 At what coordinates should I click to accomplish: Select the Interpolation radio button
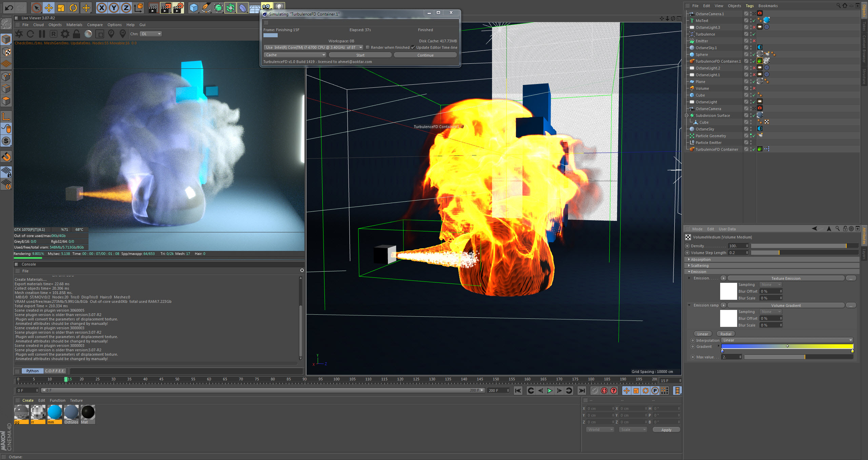click(x=693, y=340)
